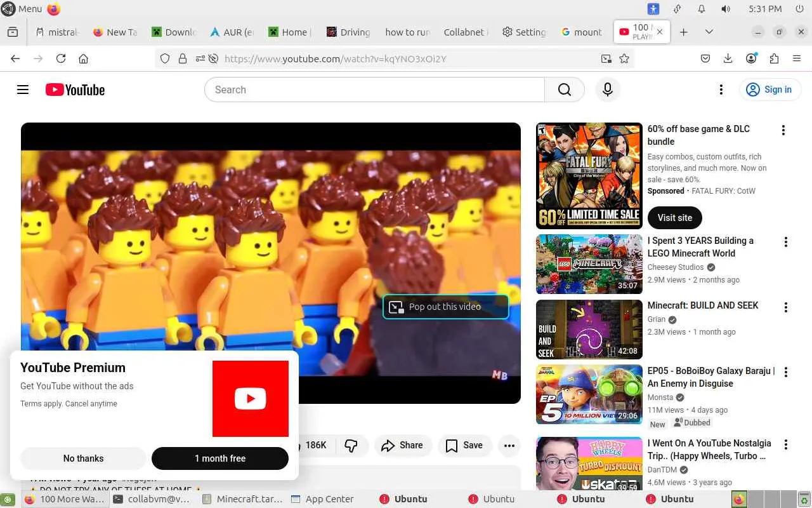Switch to the AUR tab
Screen dimensions: 812x508
tap(232, 32)
